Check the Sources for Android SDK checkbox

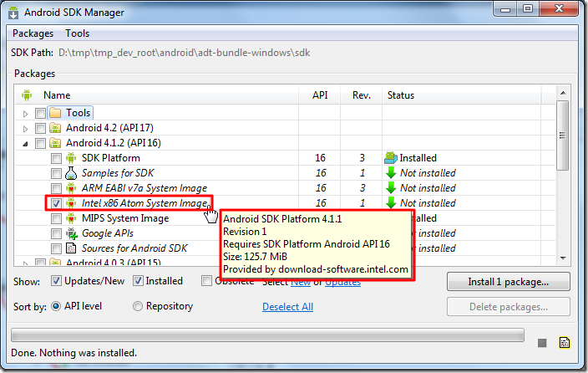click(x=56, y=248)
